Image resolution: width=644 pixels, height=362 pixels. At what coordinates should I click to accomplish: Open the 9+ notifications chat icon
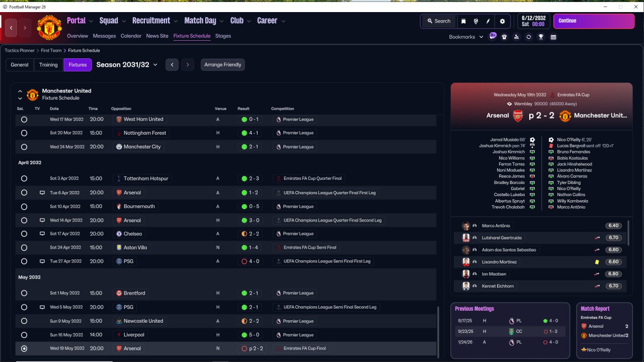493,36
